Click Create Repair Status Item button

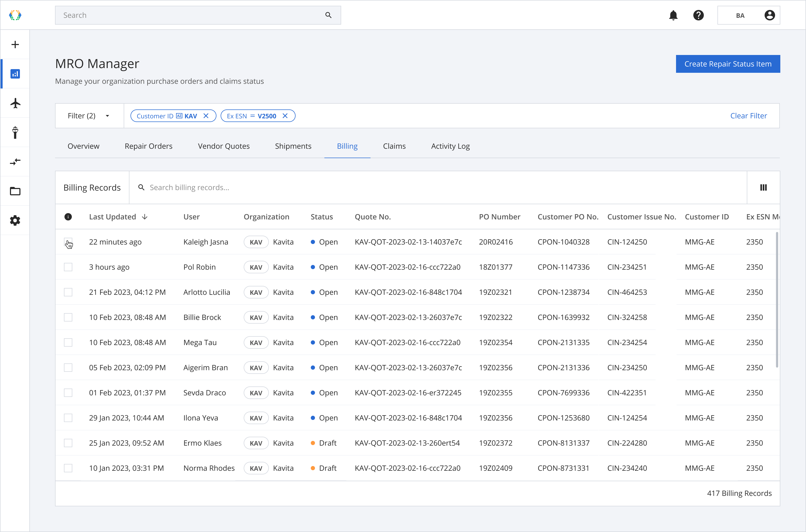pyautogui.click(x=728, y=64)
